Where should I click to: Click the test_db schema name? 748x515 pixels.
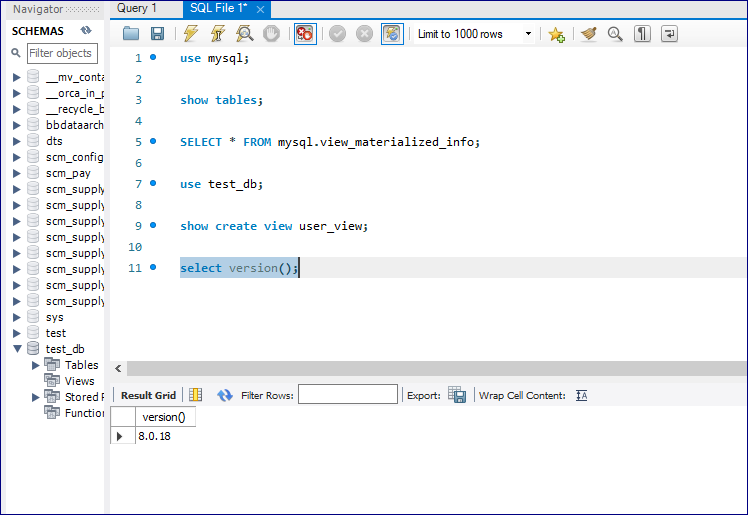click(65, 349)
